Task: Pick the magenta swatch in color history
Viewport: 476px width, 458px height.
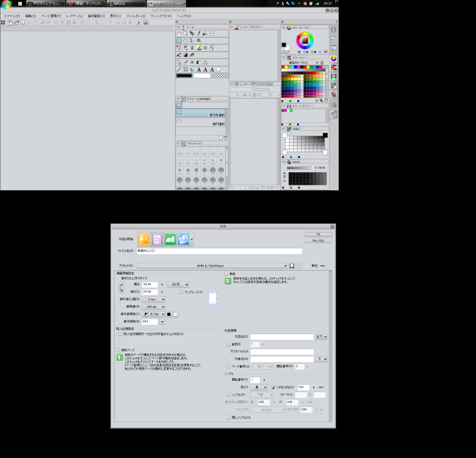Action: tap(286, 111)
